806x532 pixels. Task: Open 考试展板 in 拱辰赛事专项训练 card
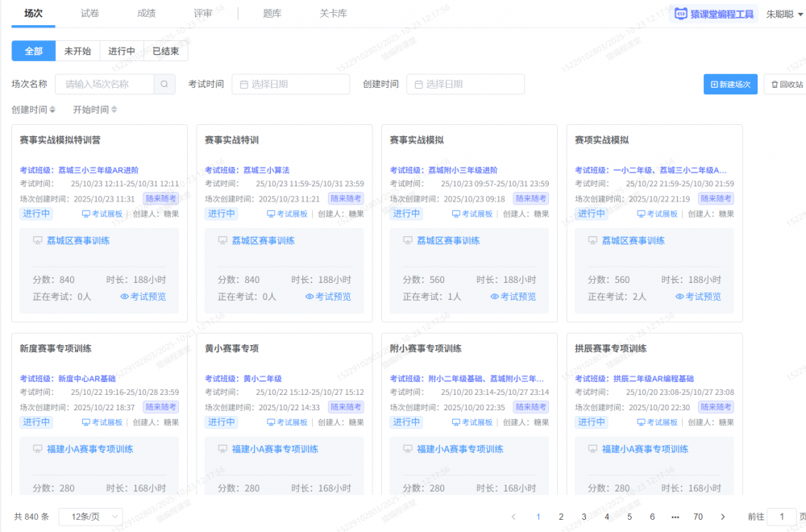pyautogui.click(x=658, y=422)
